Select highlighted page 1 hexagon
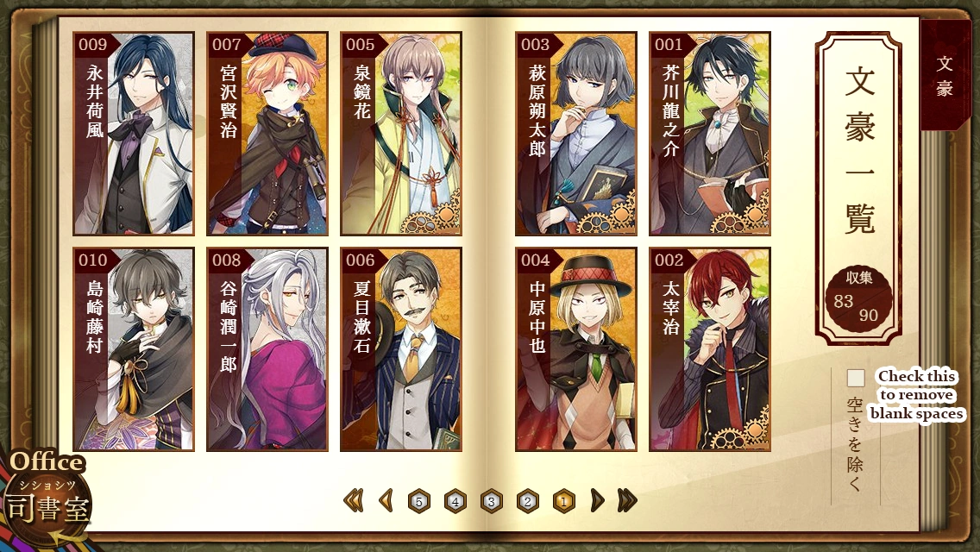This screenshot has width=980, height=552. pos(563,501)
